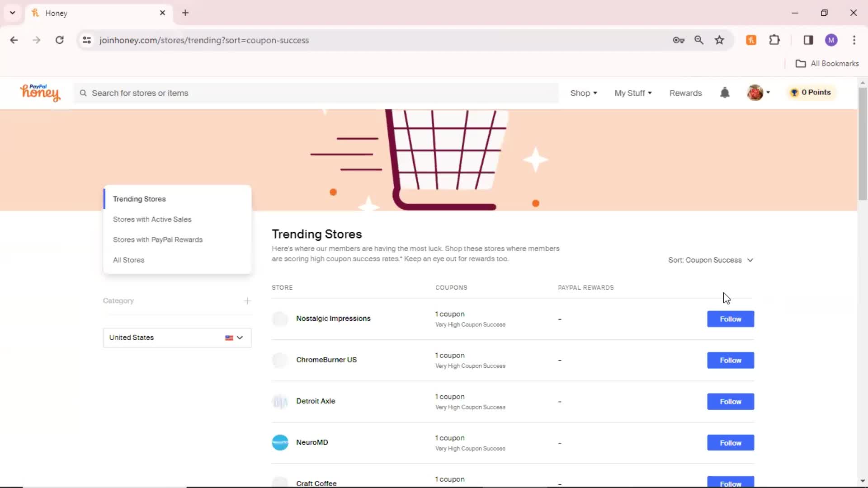Screen dimensions: 868x488
Task: Click the scrollbar down arrow
Action: point(863,481)
